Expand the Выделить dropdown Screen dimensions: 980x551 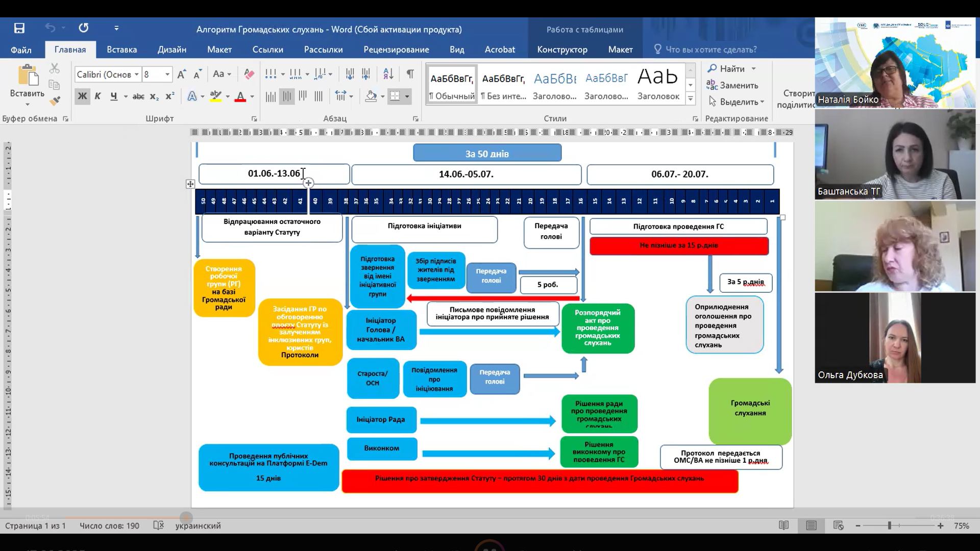pos(762,102)
